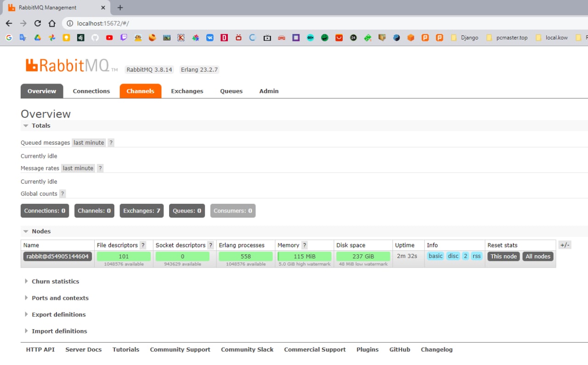588x365 pixels.
Task: Open the 'K' letter bookmark icon
Action: [x=181, y=38]
